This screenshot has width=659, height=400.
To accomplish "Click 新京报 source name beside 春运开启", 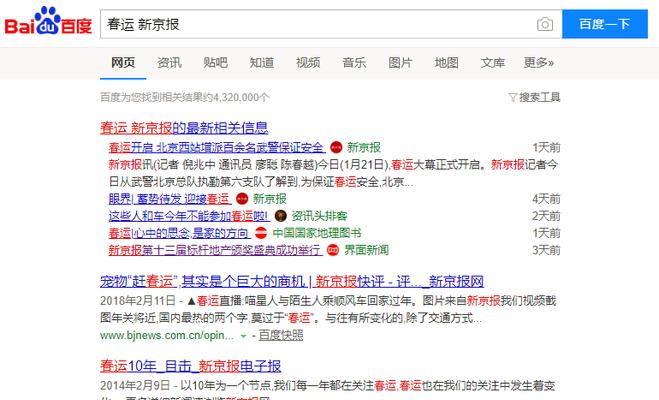I will point(364,147).
